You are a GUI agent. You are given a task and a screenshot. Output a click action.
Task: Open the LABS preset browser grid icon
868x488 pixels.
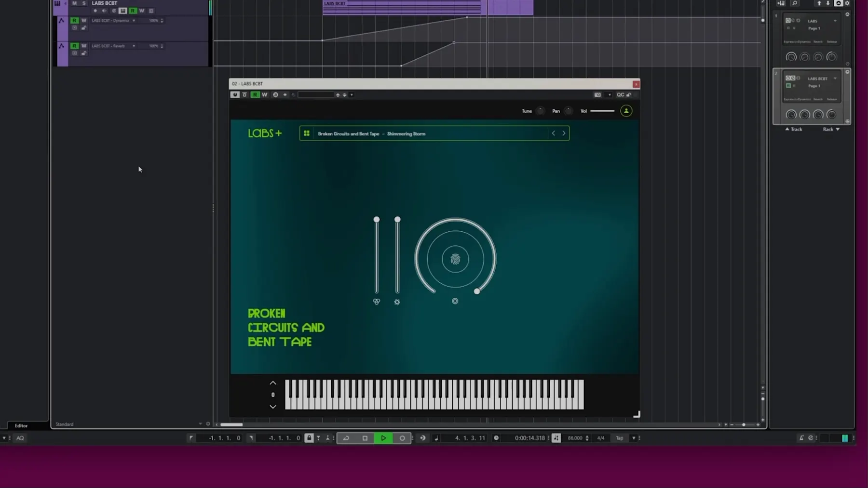tap(307, 133)
